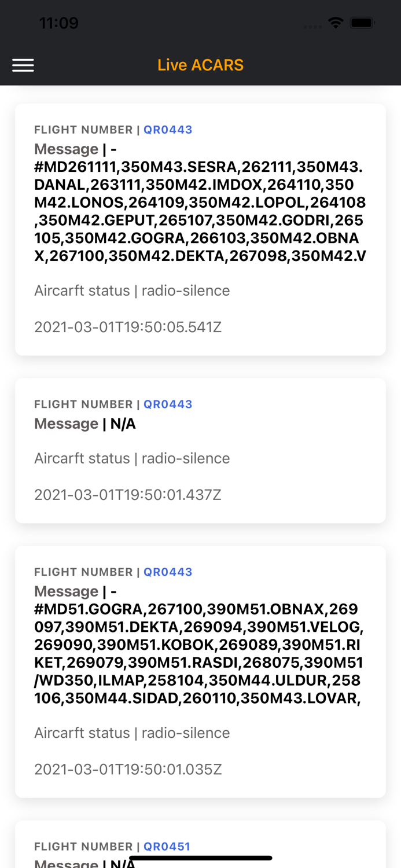Image resolution: width=401 pixels, height=868 pixels.
Task: Open the QR0451 flight number link
Action: pos(167,846)
